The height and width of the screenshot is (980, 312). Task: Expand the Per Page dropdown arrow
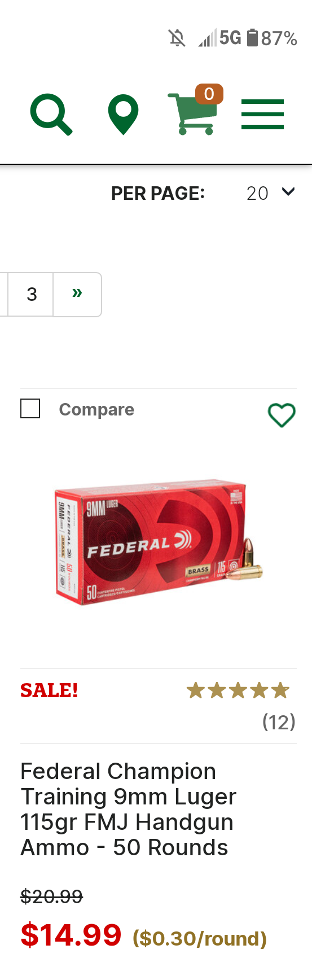click(288, 193)
